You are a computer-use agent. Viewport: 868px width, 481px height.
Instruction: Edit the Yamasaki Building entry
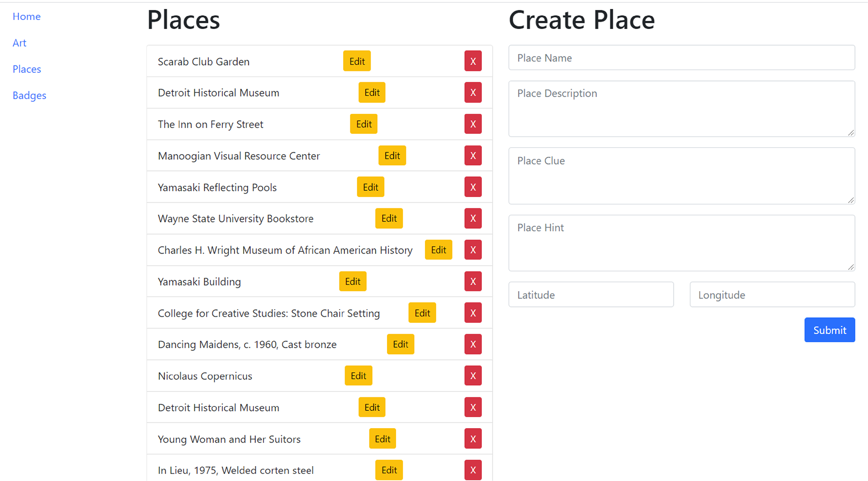(x=353, y=281)
